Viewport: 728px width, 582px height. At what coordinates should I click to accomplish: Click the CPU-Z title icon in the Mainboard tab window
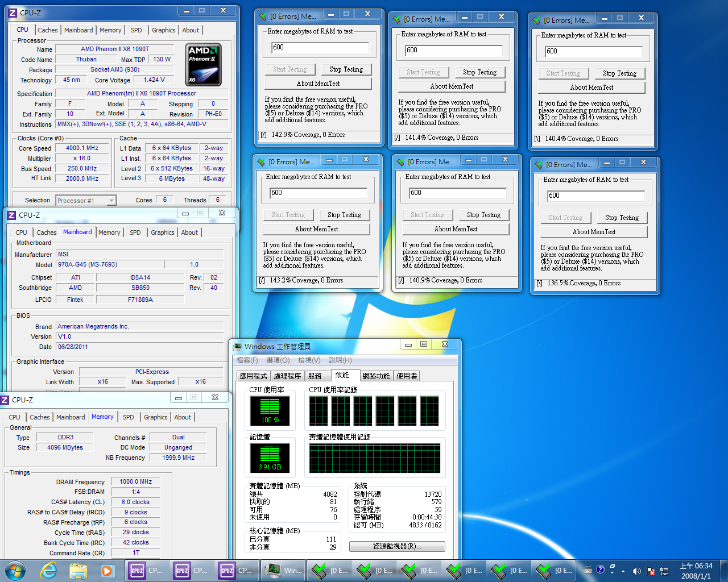pyautogui.click(x=11, y=215)
